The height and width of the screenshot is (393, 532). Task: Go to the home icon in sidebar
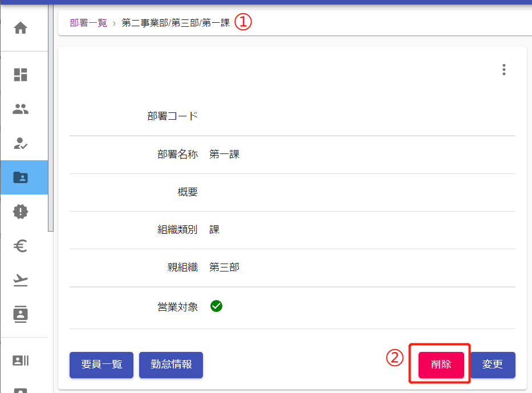[x=21, y=28]
